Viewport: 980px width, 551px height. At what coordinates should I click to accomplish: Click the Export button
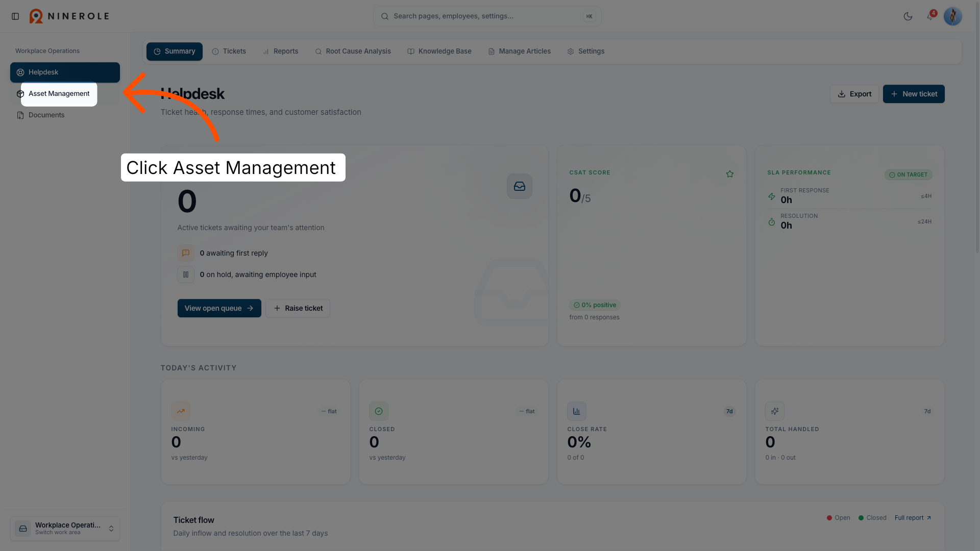point(854,94)
